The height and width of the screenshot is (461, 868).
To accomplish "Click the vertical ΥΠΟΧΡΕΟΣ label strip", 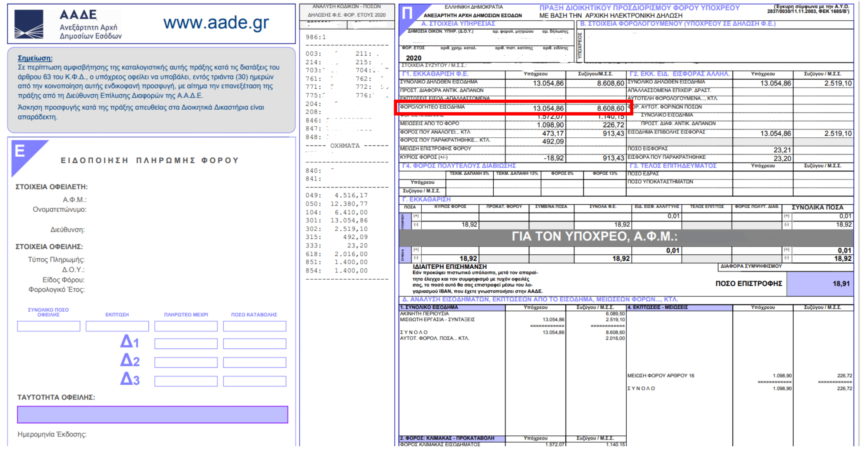I will click(x=579, y=46).
